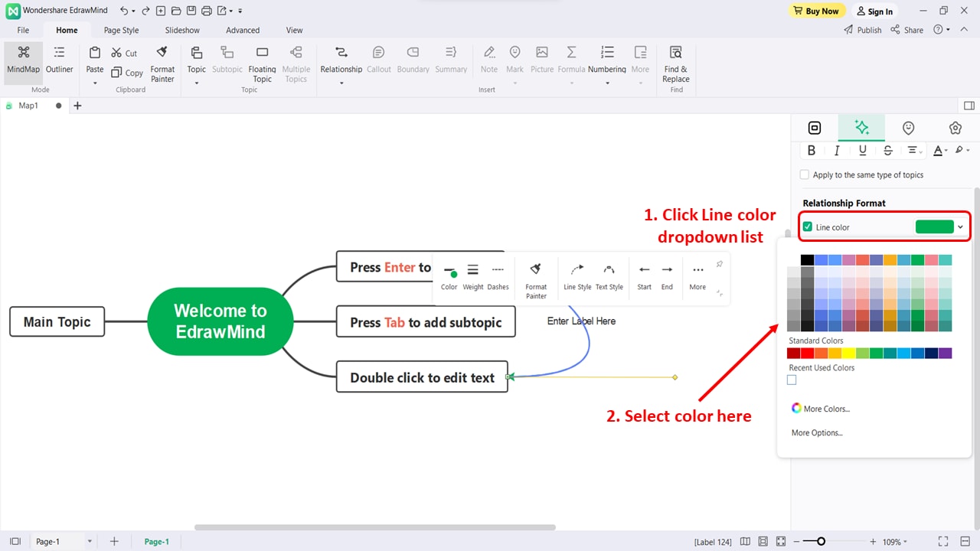
Task: Click the Sign In button
Action: (x=874, y=11)
